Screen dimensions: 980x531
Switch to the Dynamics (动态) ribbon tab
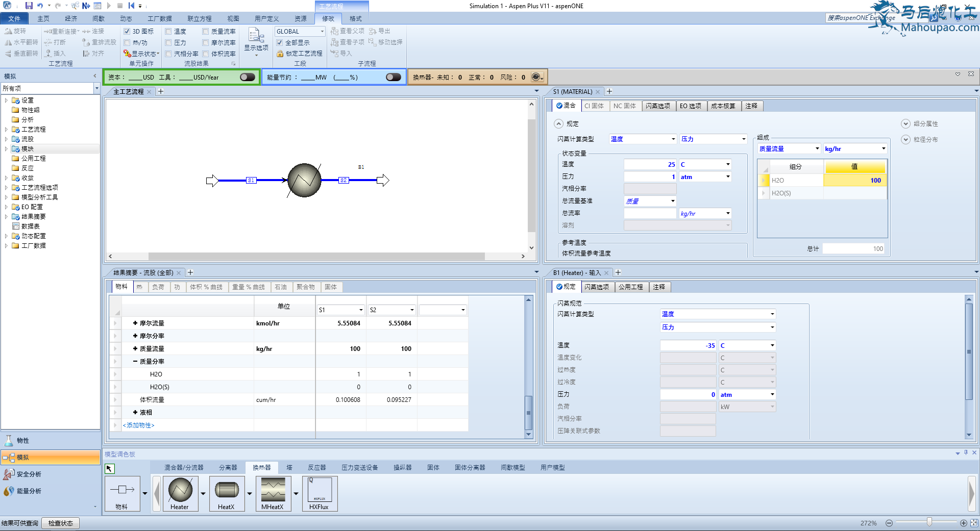click(126, 18)
